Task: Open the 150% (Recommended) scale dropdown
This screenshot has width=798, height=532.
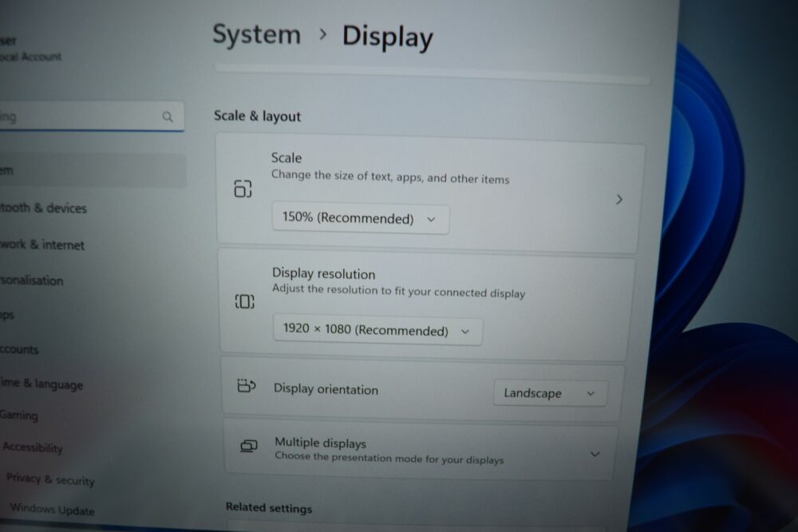Action: pyautogui.click(x=361, y=219)
